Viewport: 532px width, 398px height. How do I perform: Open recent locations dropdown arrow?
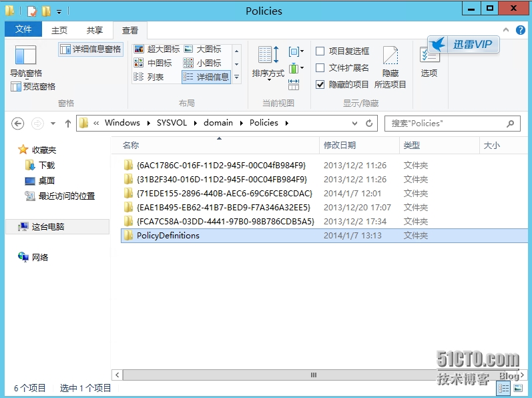(53, 124)
